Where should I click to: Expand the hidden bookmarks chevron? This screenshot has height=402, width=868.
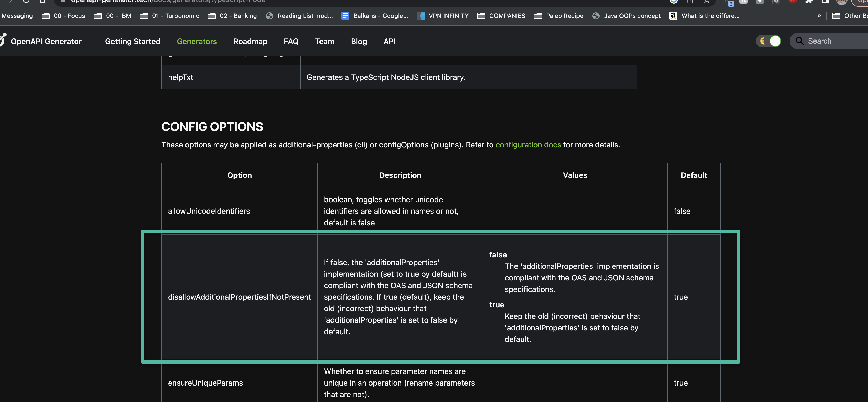820,16
